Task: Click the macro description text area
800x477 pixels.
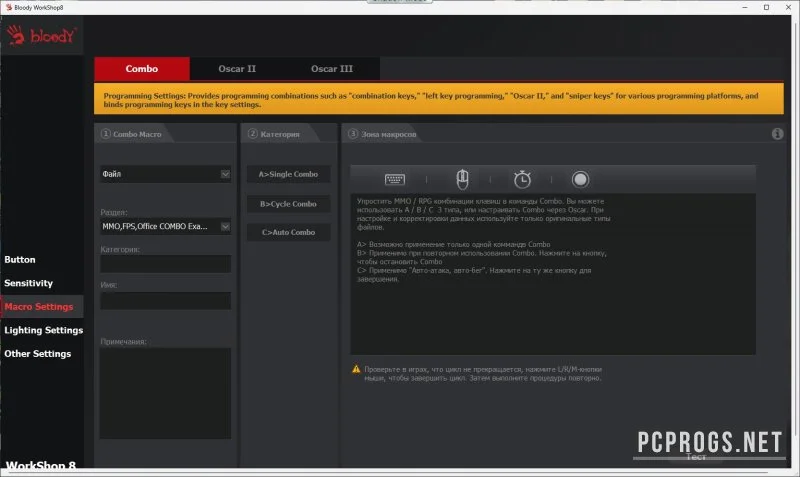Action: 553,274
